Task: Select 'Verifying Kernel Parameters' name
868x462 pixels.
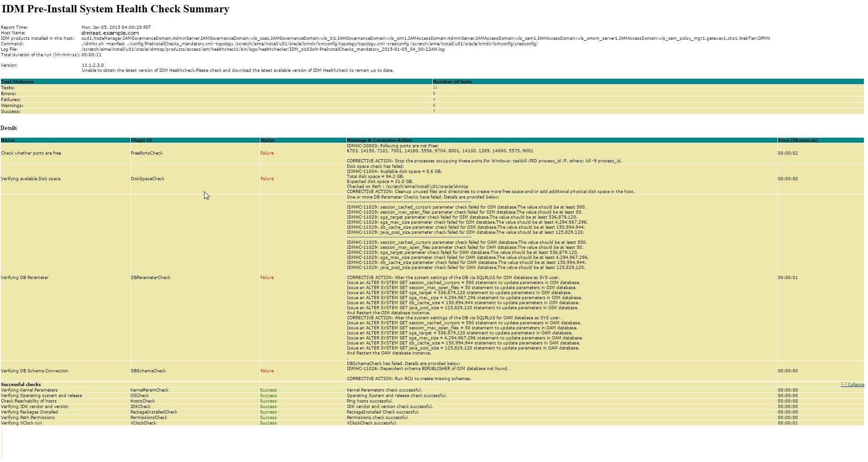Action: pyautogui.click(x=29, y=390)
